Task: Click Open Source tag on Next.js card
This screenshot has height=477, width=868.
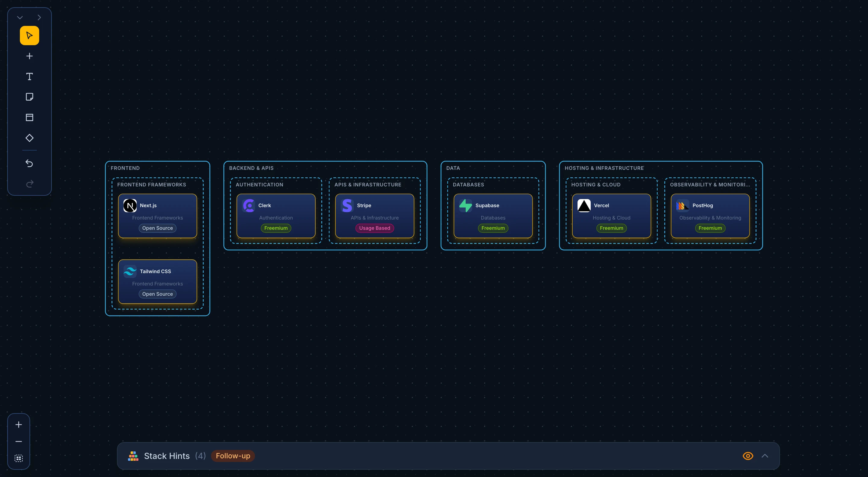Action: [157, 228]
